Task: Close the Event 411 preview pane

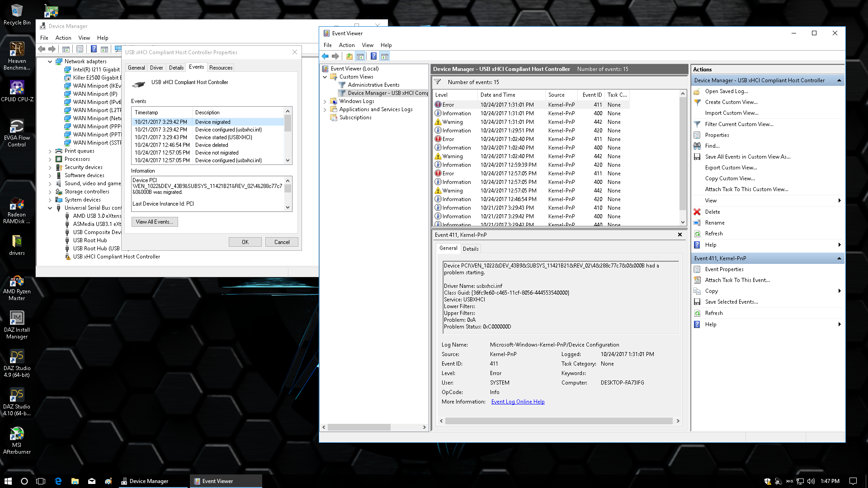Action: click(x=679, y=235)
